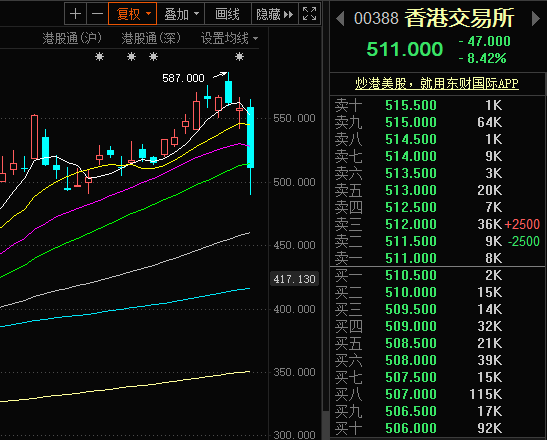Select the 画线 drawing tool
This screenshot has height=440, width=547.
(227, 14)
